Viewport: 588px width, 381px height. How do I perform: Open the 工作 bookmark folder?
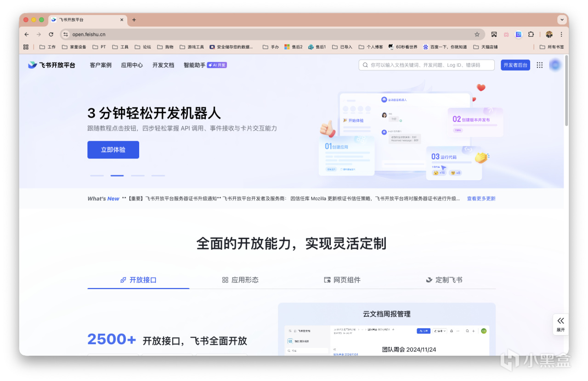click(47, 47)
